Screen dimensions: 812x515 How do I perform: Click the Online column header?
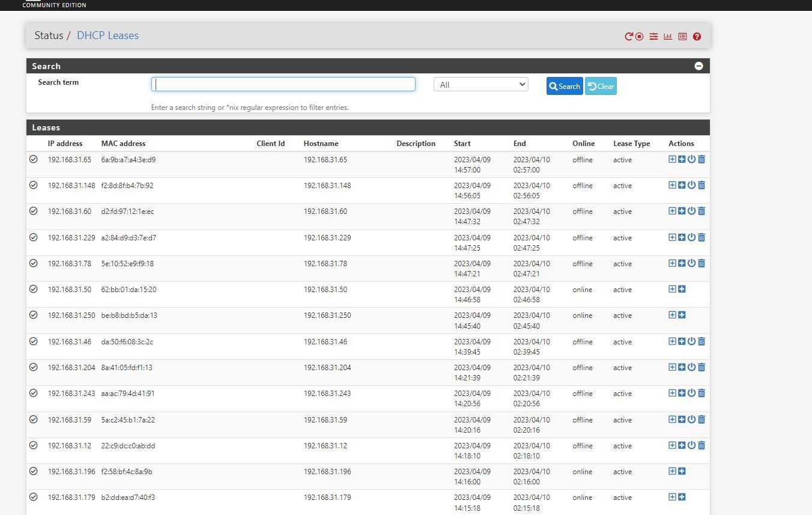pos(583,144)
